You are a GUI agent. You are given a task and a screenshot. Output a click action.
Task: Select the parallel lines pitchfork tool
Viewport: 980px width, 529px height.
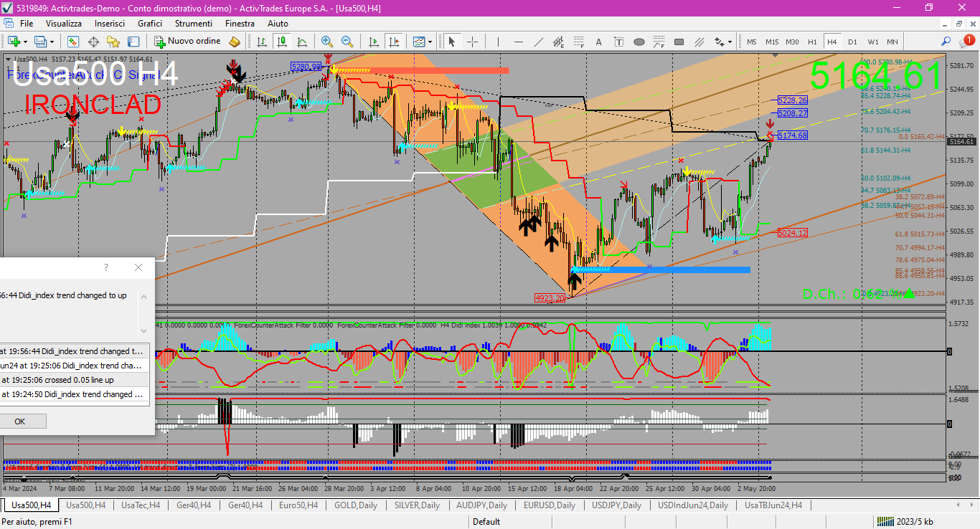point(699,42)
